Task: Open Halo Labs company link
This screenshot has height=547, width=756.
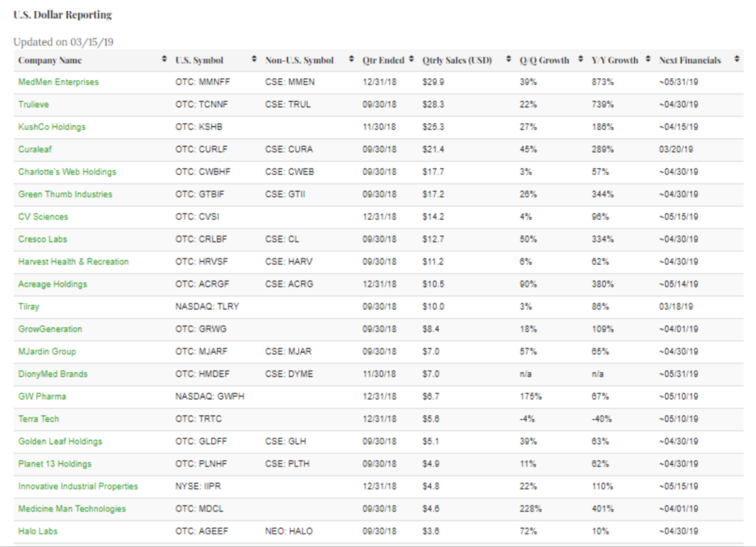Action: (38, 531)
